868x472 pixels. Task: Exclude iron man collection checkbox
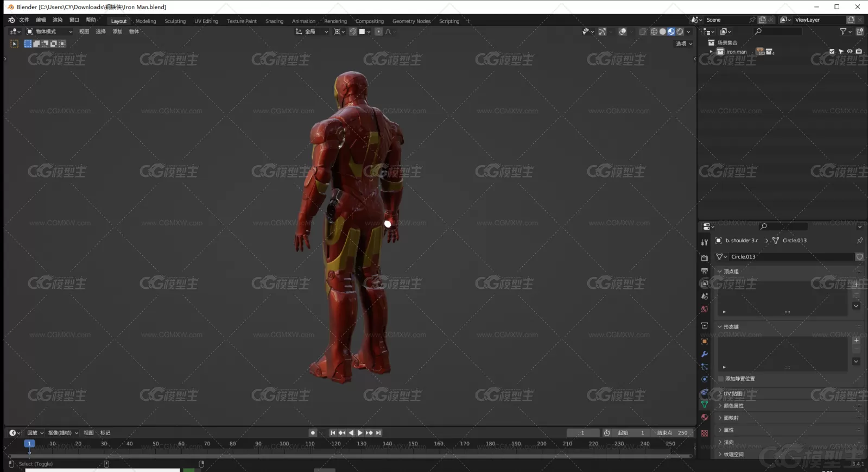click(x=832, y=52)
